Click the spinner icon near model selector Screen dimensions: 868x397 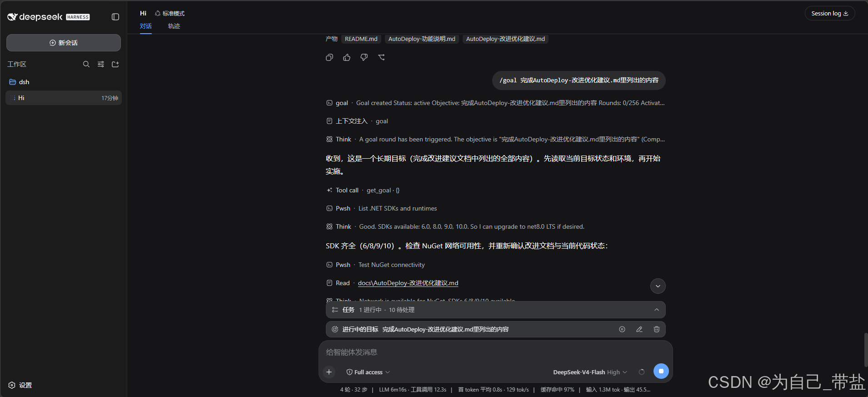[x=642, y=372]
